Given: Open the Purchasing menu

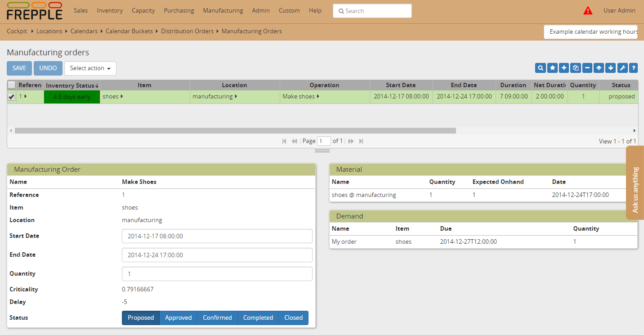Looking at the screenshot, I should point(179,10).
